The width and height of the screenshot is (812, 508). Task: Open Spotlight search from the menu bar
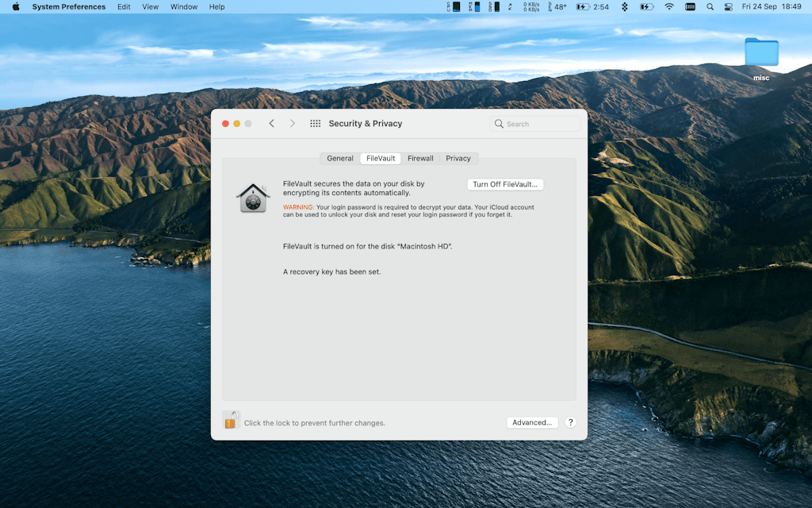(710, 7)
